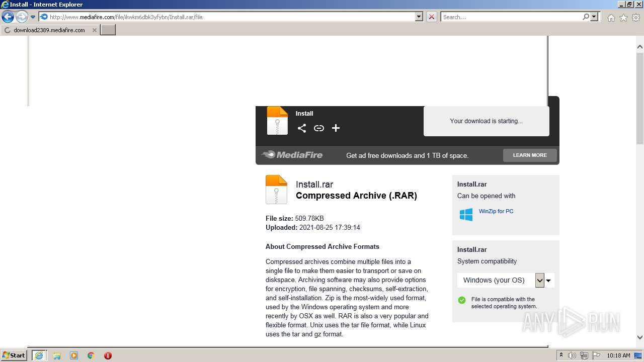Launch Windows Media Player from taskbar
The height and width of the screenshot is (362, 644).
74,355
